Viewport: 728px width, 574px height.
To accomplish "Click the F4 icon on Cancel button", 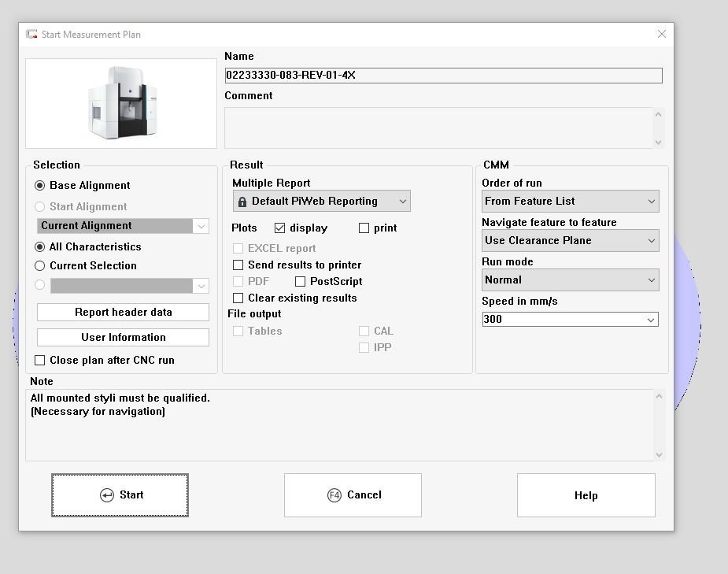I will click(334, 495).
